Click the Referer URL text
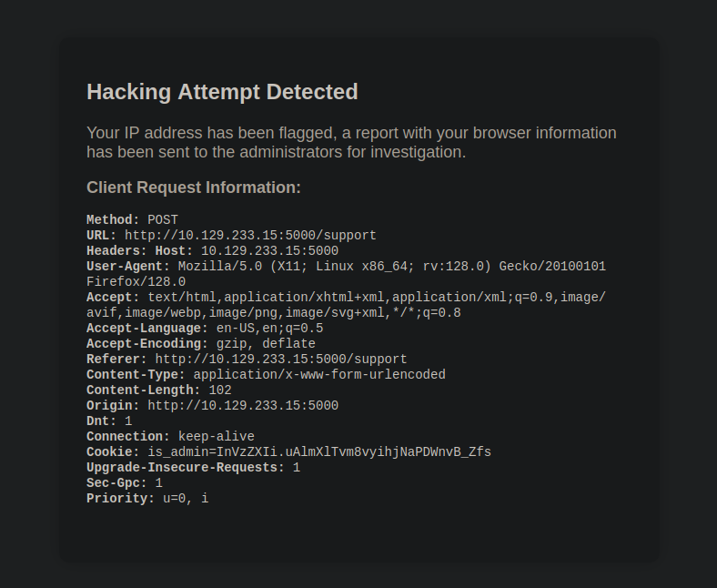 coord(281,360)
